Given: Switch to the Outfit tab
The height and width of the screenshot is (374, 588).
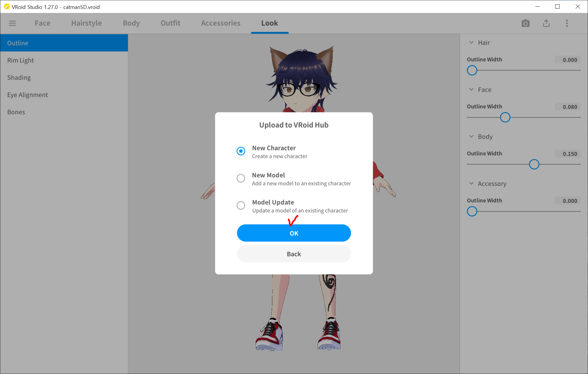Looking at the screenshot, I should pyautogui.click(x=170, y=23).
